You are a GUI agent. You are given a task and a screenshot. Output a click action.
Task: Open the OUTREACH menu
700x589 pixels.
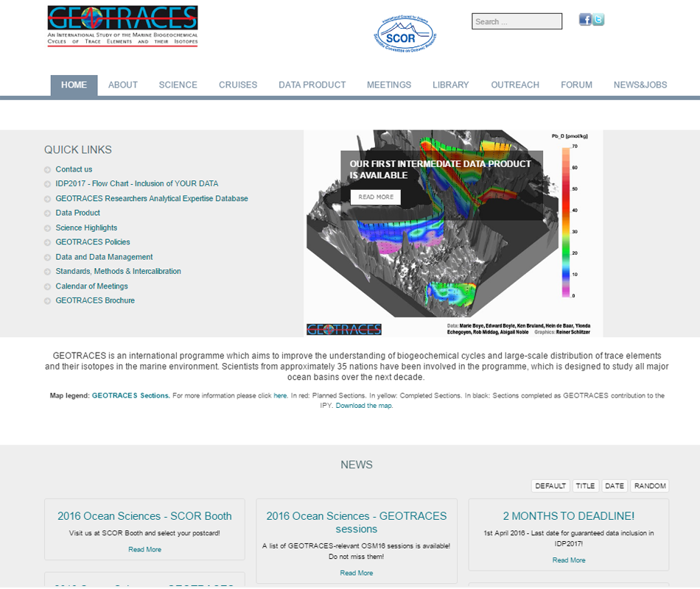pos(515,85)
